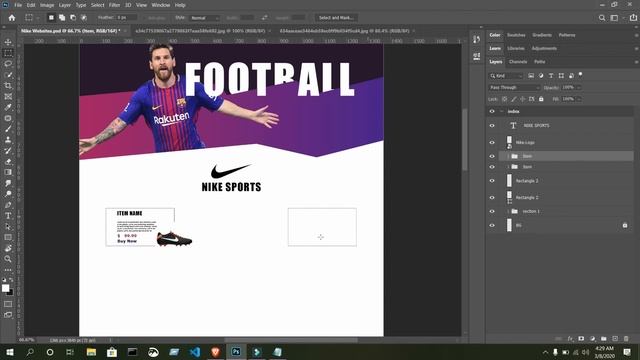
Task: Choose Subtract from selection mode icon
Action: (x=73, y=18)
